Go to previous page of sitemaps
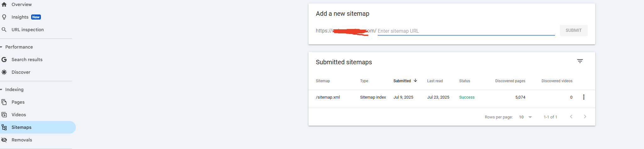Viewport: 644px width, 149px height. pos(571,117)
